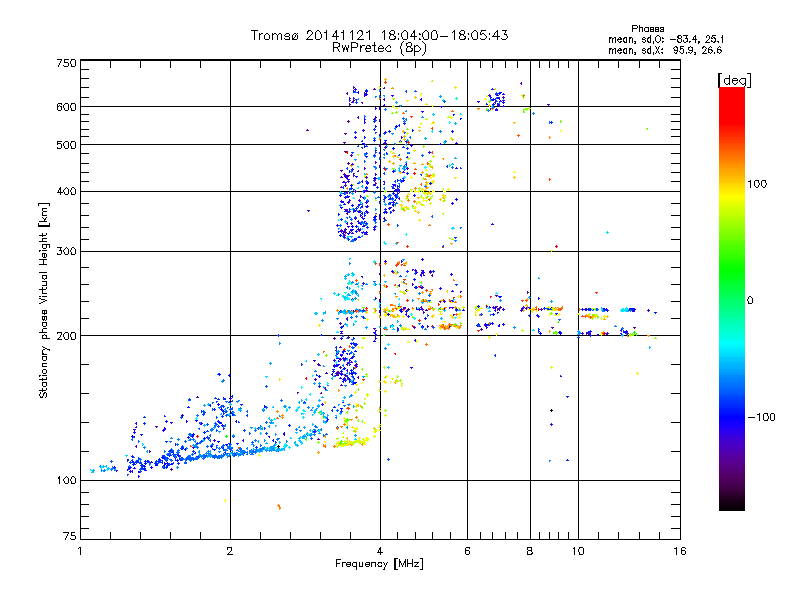The width and height of the screenshot is (800, 600).
Task: Click the x-axis tick label '1'
Action: [80, 551]
